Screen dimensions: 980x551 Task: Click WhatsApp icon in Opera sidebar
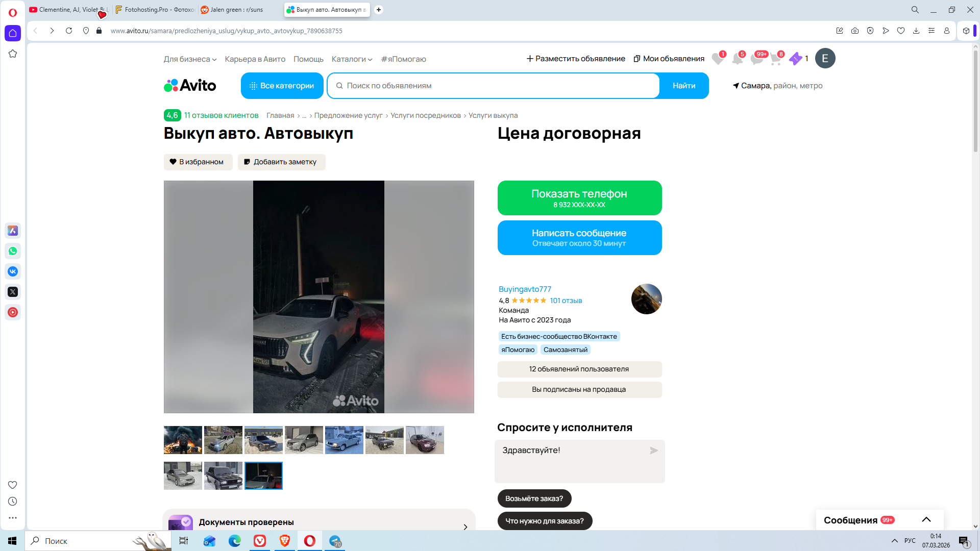pos(13,251)
